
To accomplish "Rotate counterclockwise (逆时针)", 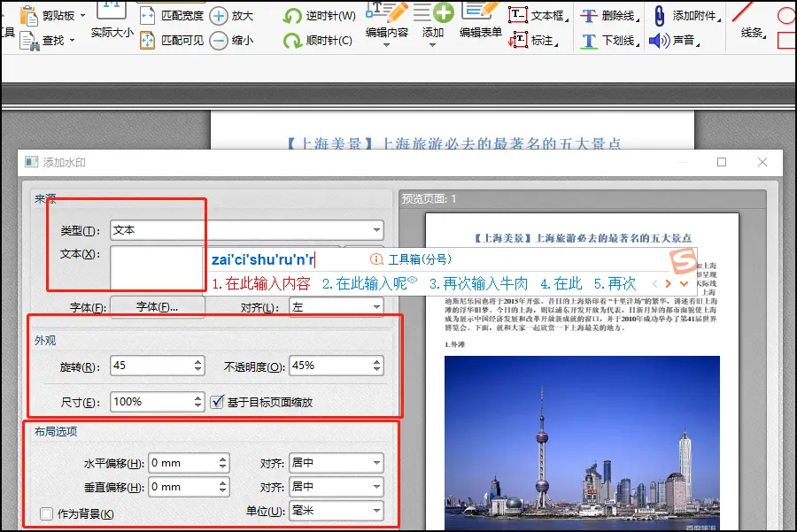I will click(319, 16).
